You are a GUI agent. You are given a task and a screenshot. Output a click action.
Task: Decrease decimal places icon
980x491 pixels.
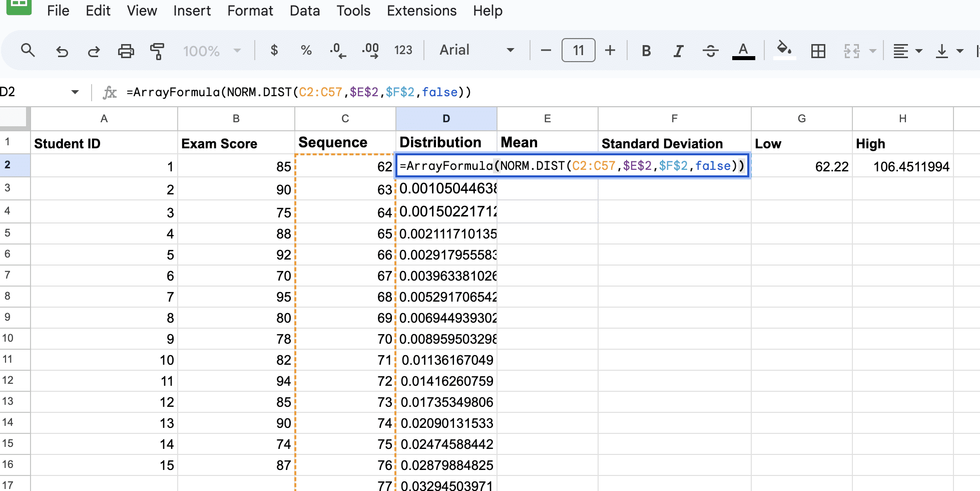[338, 51]
